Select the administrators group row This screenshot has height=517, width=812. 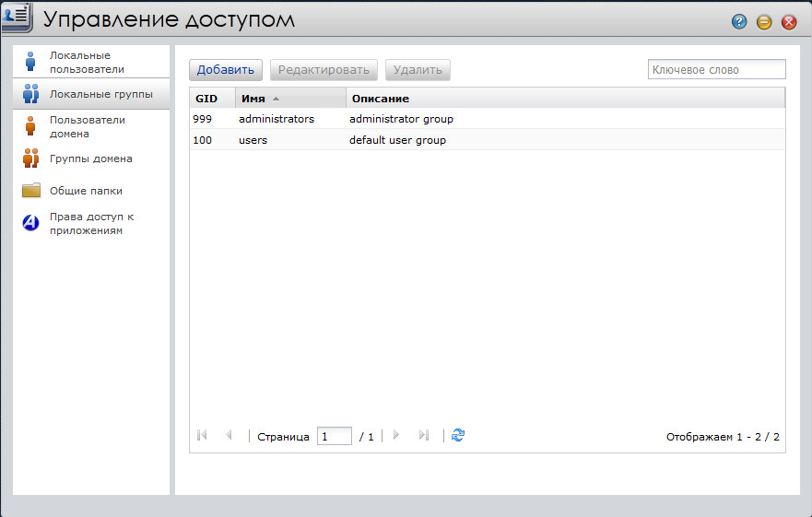(x=277, y=119)
